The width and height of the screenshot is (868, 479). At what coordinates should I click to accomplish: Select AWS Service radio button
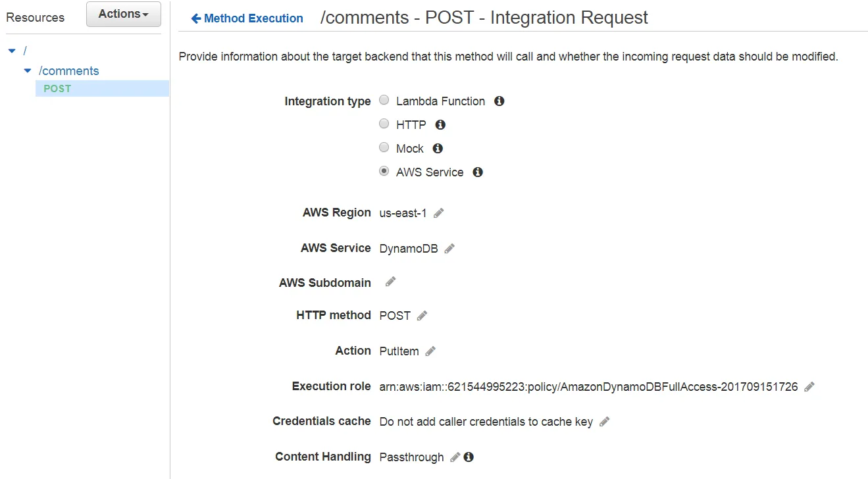tap(384, 172)
